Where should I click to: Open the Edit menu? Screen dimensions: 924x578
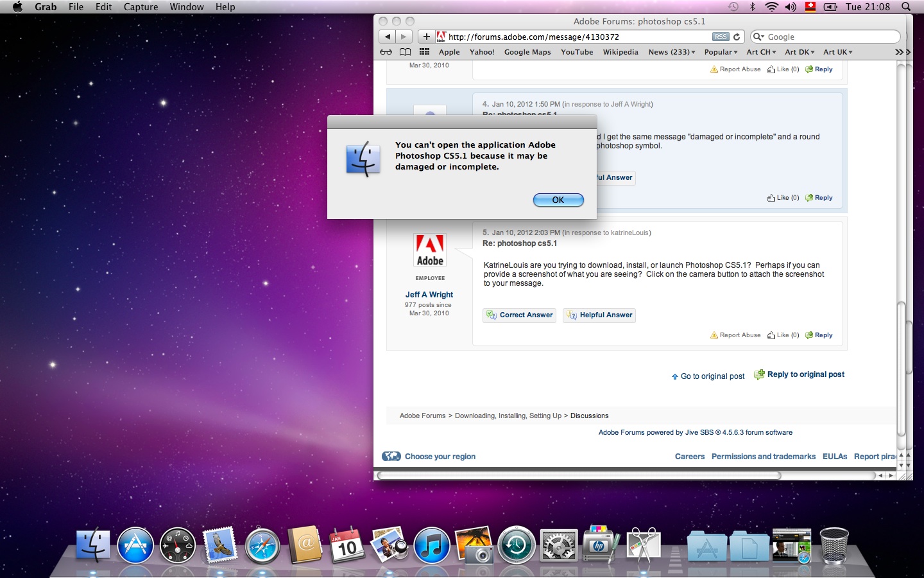tap(103, 7)
